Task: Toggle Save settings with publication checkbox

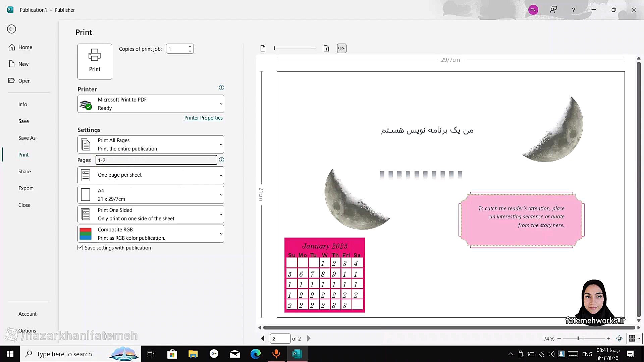Action: (80, 248)
